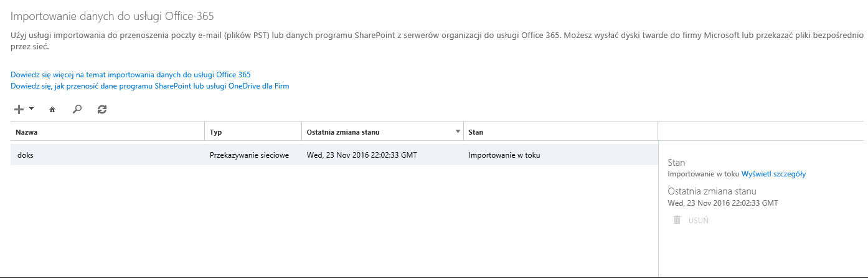Sort by Typ column header
The width and height of the screenshot is (868, 278).
253,132
